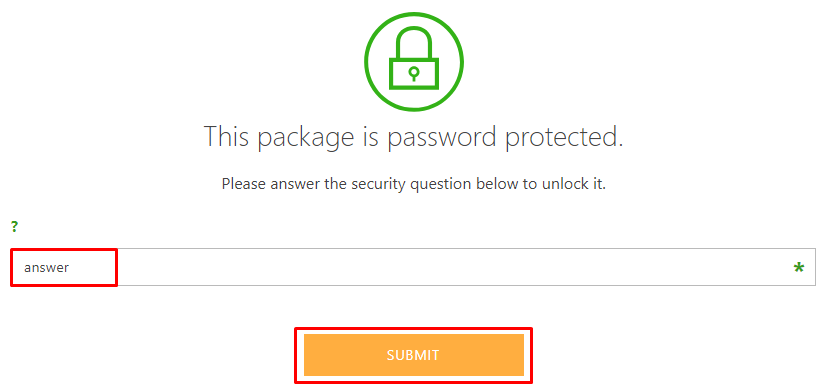The height and width of the screenshot is (391, 823).
Task: Click the green question mark symbol
Action: (15, 227)
